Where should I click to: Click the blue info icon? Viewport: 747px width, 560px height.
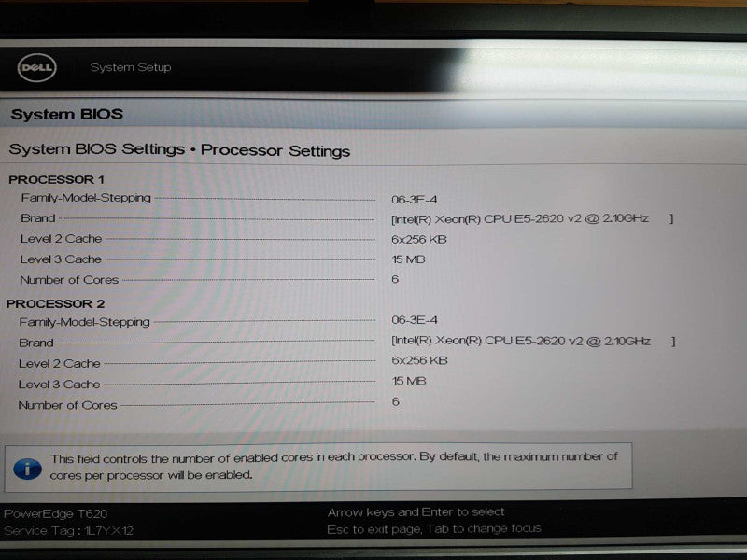coord(27,469)
